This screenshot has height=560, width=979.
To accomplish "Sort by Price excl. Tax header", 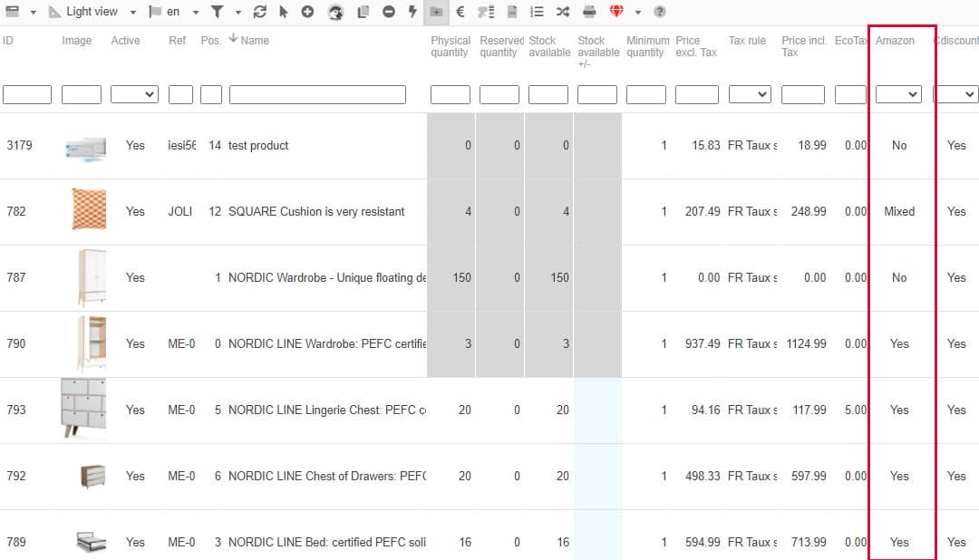I will pos(696,46).
